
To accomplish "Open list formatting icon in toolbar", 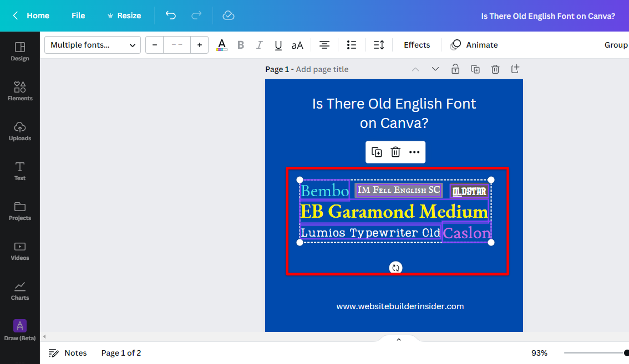I will pos(351,45).
